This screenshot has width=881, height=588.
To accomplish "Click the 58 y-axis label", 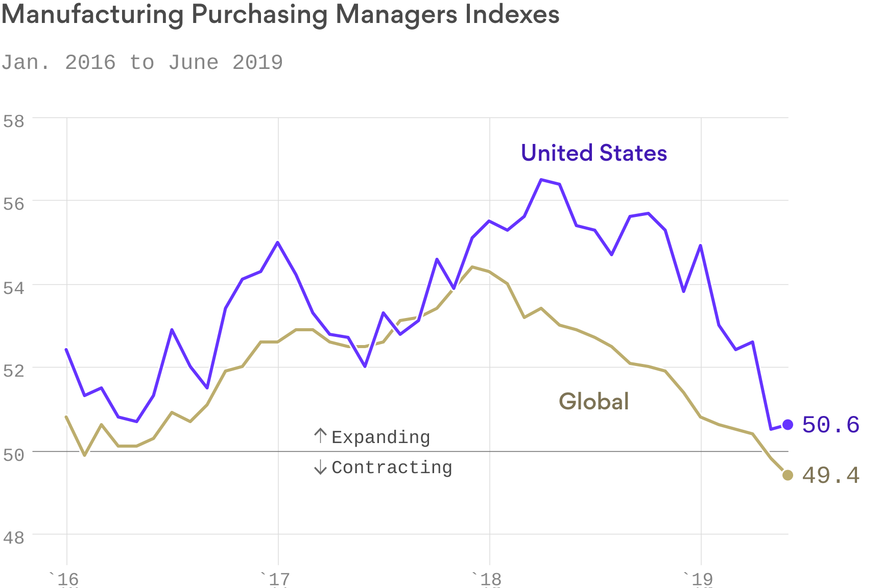I will coord(13,121).
